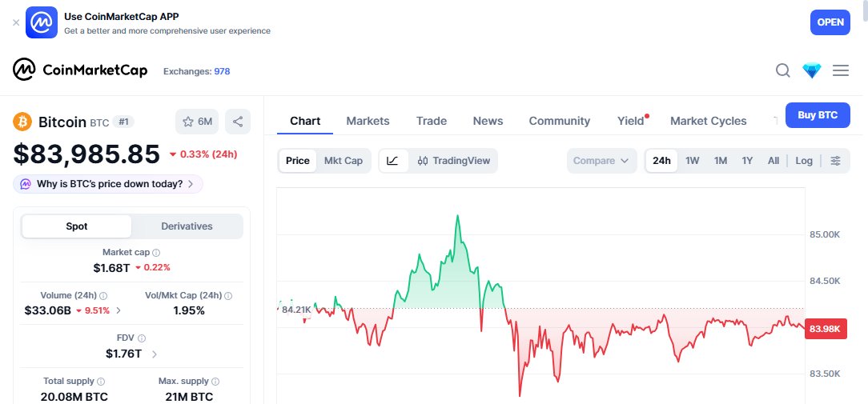Click the $33.06B volume value
This screenshot has height=404, width=868.
click(x=47, y=311)
